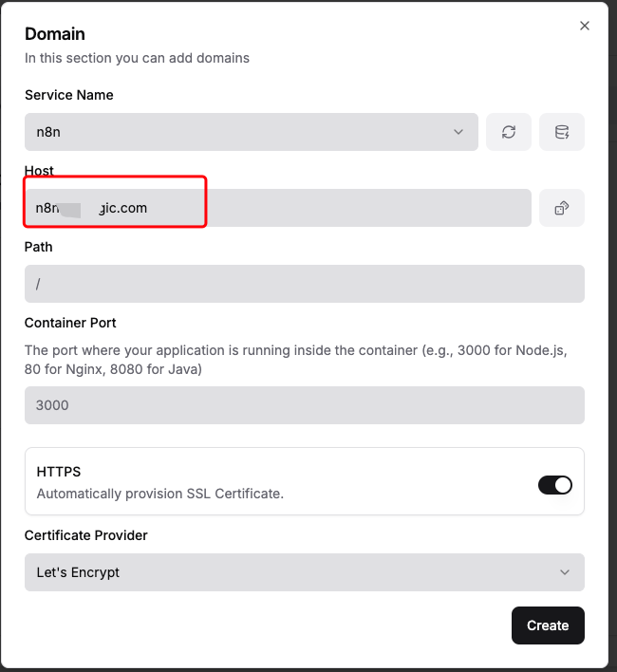Select the Container Port input with 3000

tap(304, 405)
